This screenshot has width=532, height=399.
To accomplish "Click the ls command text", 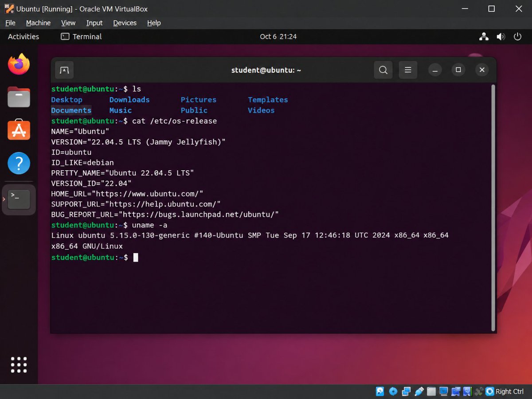I will (x=136, y=89).
